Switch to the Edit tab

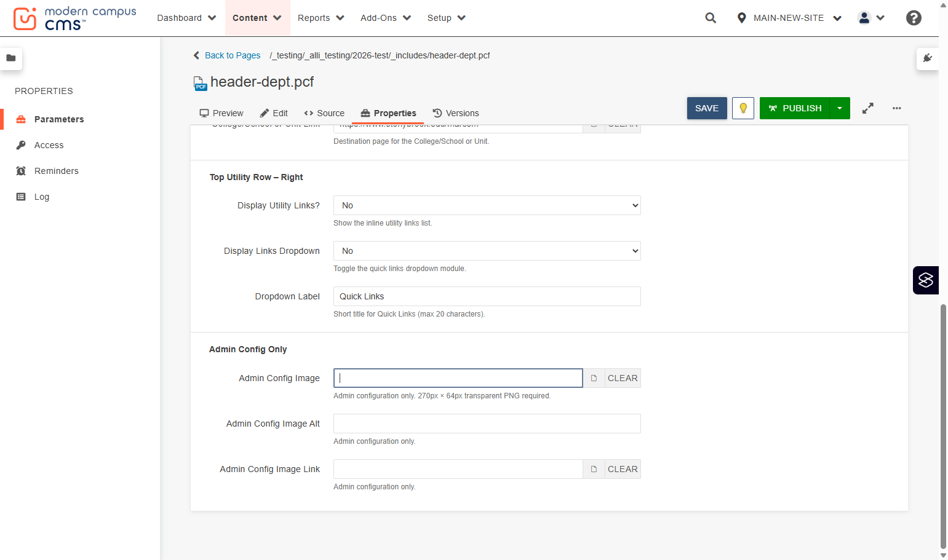click(274, 113)
